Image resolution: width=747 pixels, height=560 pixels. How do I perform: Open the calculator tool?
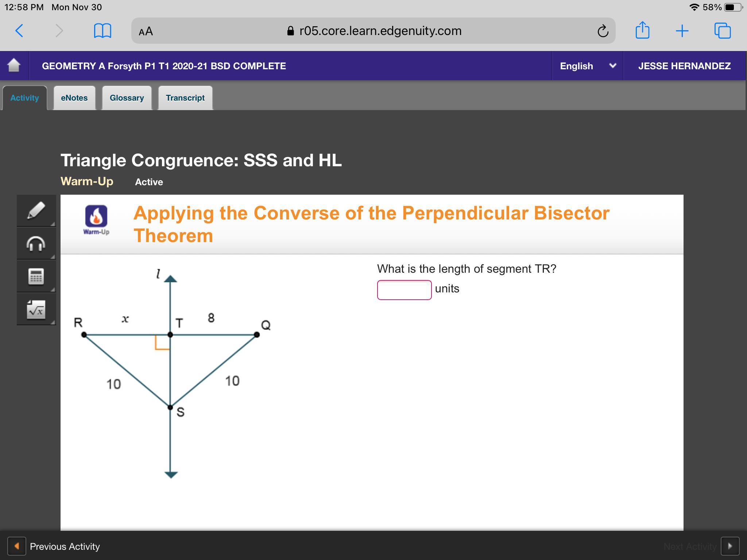tap(36, 276)
